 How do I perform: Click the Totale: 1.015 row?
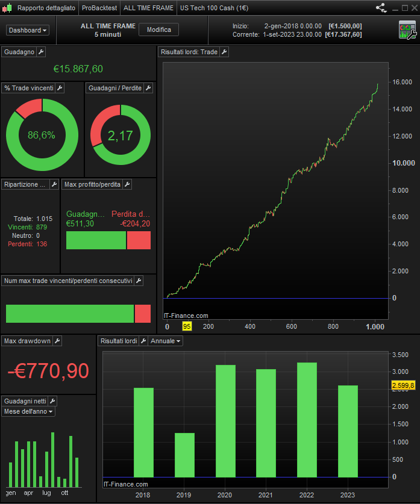click(x=33, y=219)
